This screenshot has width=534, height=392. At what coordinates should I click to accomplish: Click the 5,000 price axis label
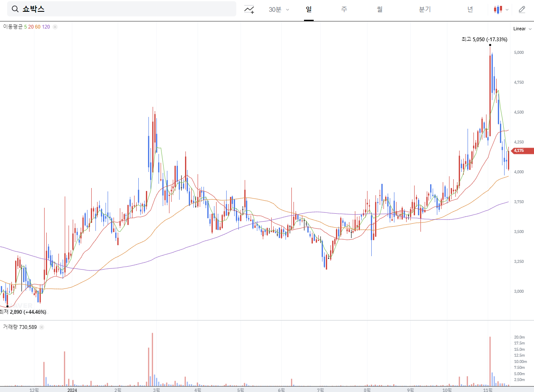pyautogui.click(x=518, y=53)
